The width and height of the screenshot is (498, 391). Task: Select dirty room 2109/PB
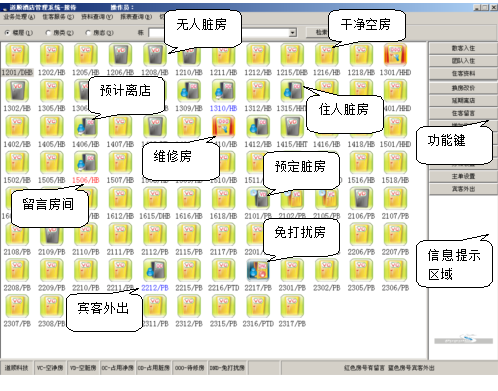(51, 235)
